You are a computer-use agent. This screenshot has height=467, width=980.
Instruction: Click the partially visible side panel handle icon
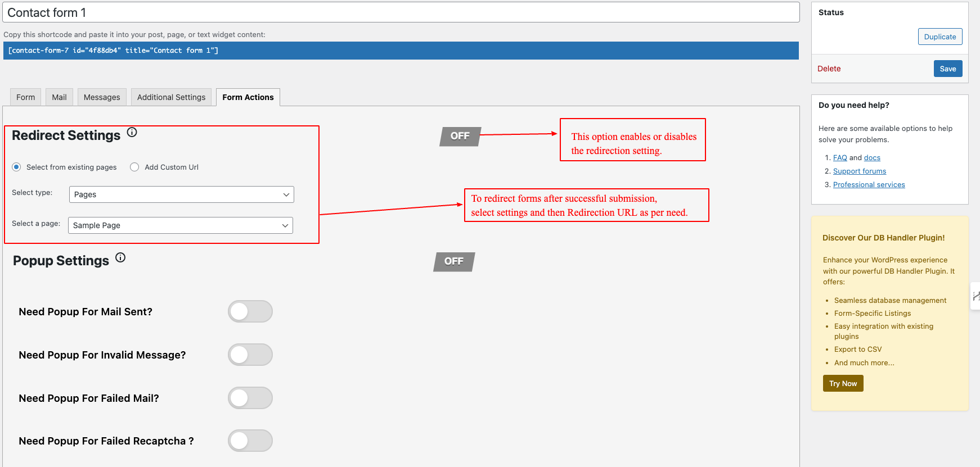[975, 296]
